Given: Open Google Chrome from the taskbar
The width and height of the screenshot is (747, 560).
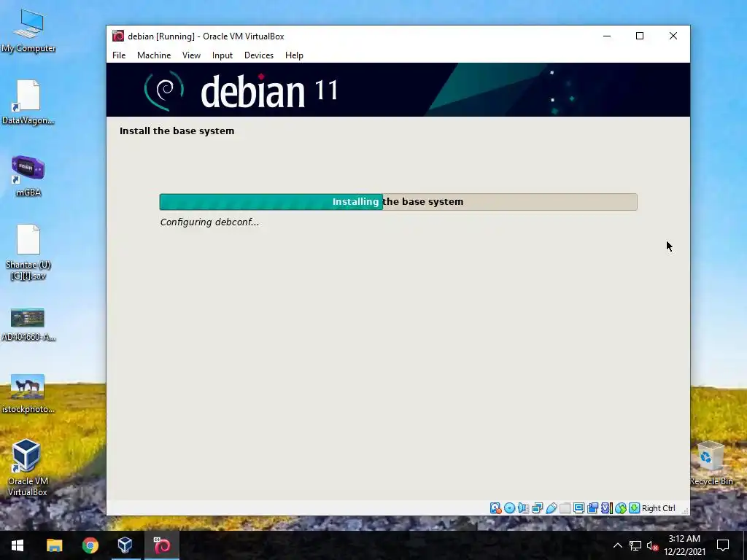Looking at the screenshot, I should (90, 545).
